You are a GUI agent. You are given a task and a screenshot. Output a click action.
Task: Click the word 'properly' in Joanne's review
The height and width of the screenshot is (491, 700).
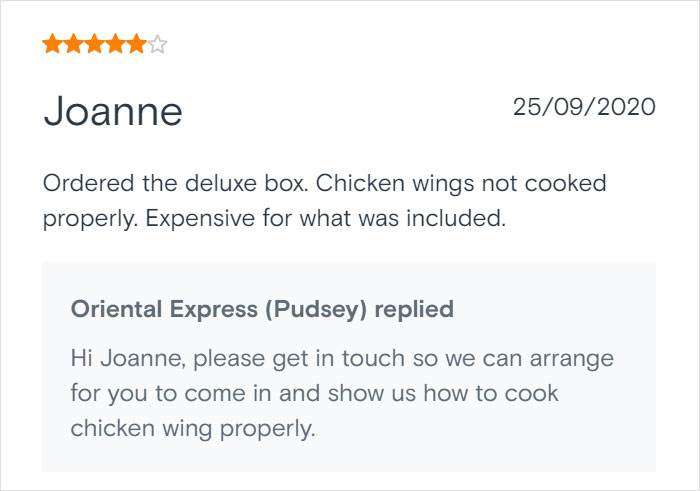90,218
